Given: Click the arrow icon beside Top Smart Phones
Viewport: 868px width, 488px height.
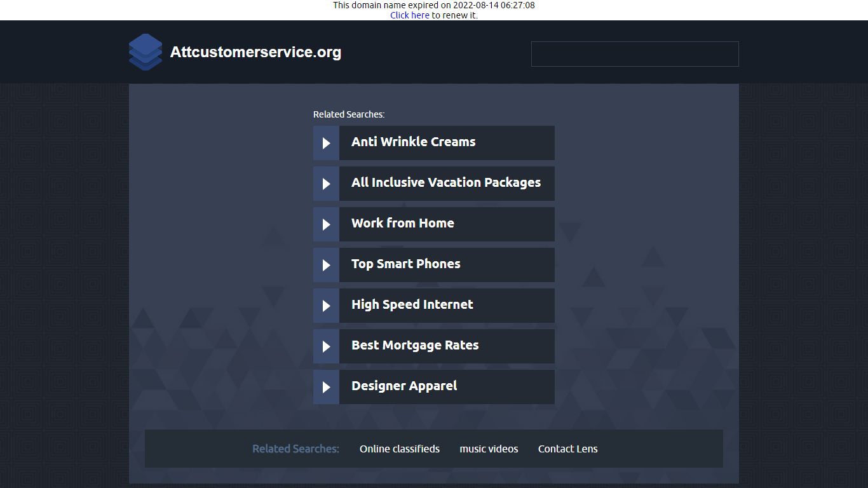Looking at the screenshot, I should (326, 265).
